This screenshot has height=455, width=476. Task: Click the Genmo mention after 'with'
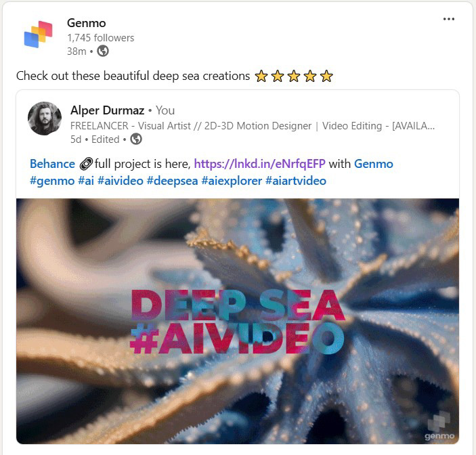point(374,164)
